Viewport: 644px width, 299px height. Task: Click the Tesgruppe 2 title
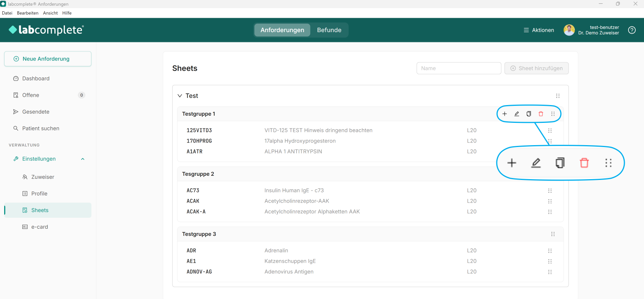[x=198, y=174]
